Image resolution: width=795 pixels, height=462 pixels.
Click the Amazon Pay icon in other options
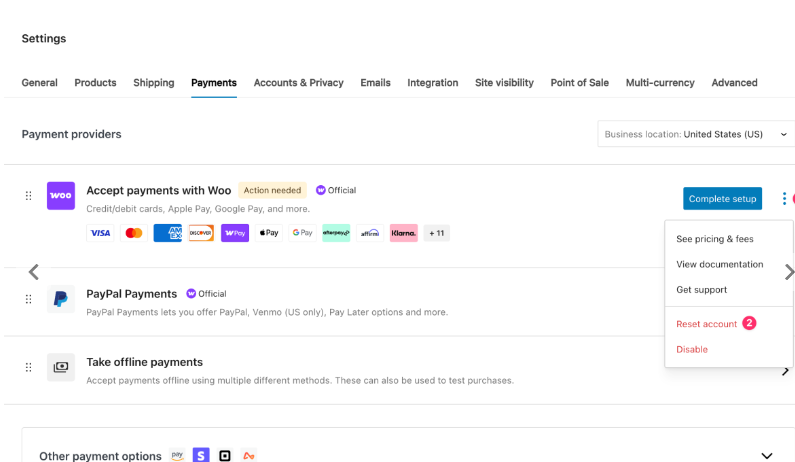tap(177, 455)
